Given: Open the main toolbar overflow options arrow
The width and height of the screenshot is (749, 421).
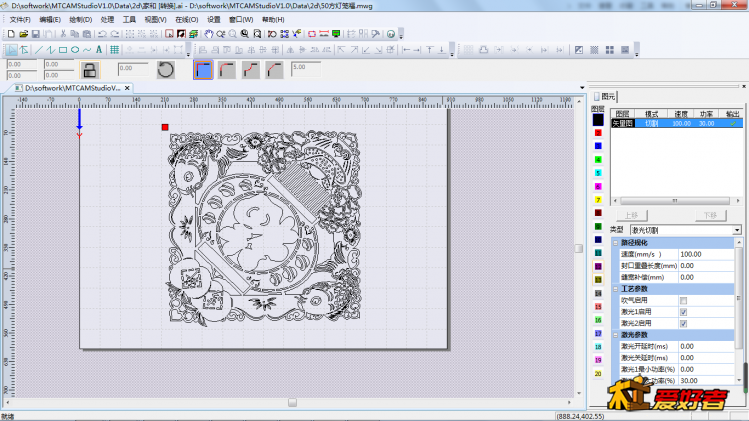Looking at the screenshot, I should click(401, 35).
